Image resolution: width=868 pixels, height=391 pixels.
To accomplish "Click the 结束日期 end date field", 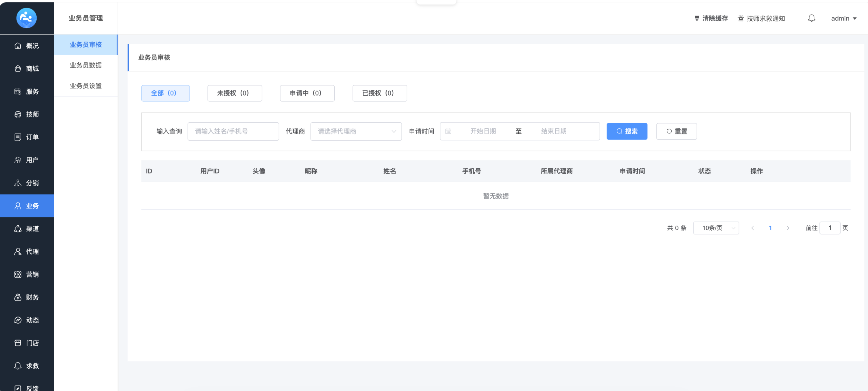I will [x=554, y=131].
